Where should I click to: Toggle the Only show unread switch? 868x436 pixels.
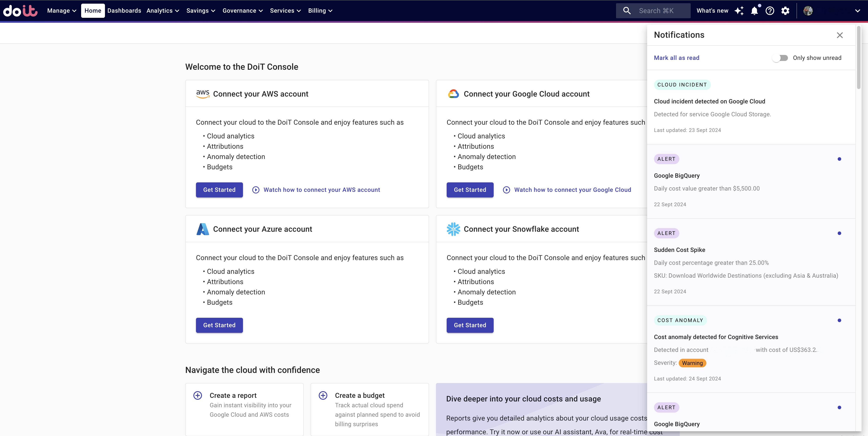tap(780, 58)
